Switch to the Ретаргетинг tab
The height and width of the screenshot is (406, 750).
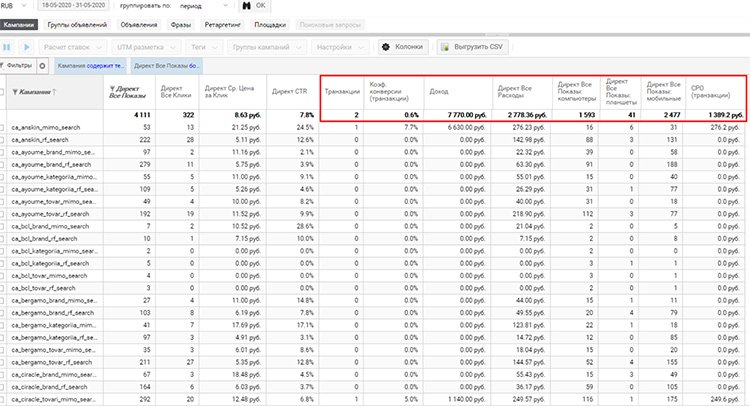pyautogui.click(x=222, y=24)
